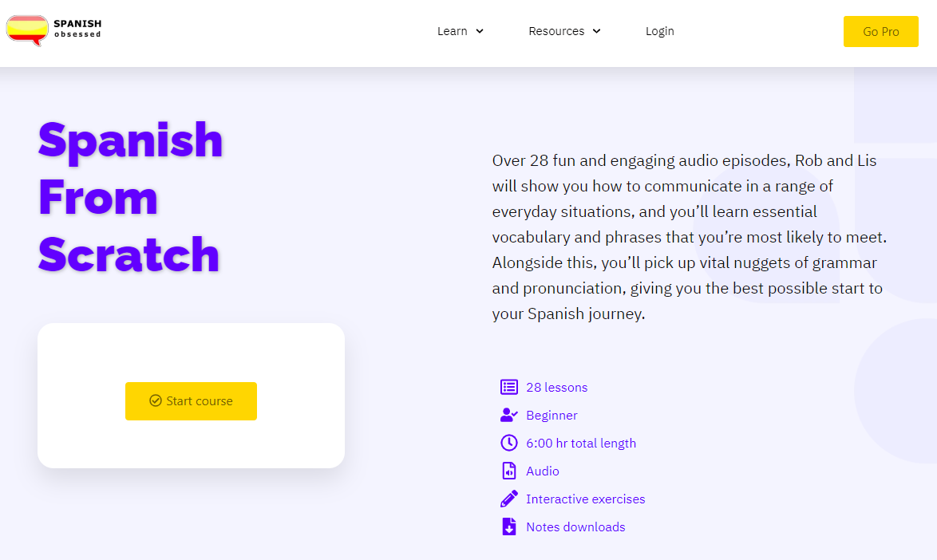
Task: Open the Resources navigation menu
Action: (x=556, y=31)
